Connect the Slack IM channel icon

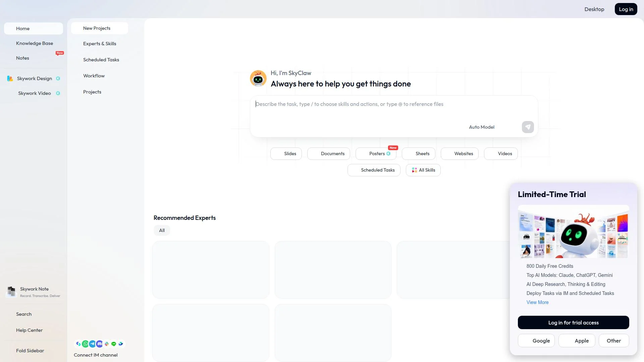pyautogui.click(x=107, y=344)
